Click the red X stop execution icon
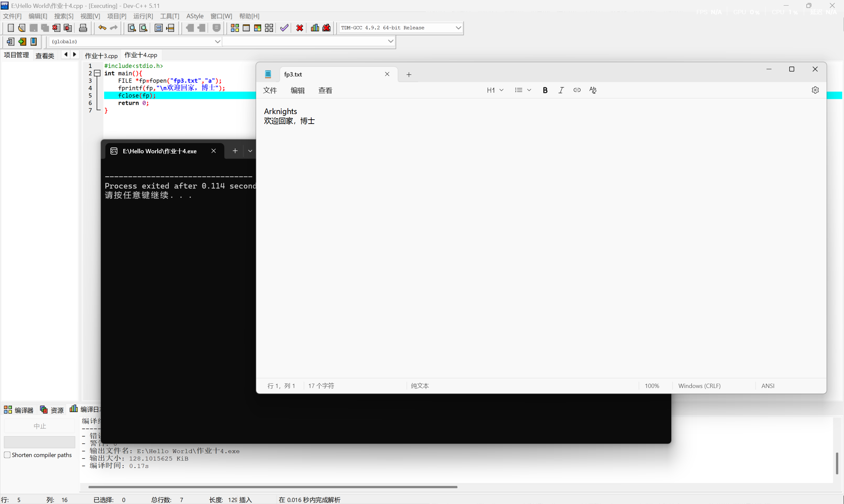This screenshot has width=844, height=504. point(299,28)
